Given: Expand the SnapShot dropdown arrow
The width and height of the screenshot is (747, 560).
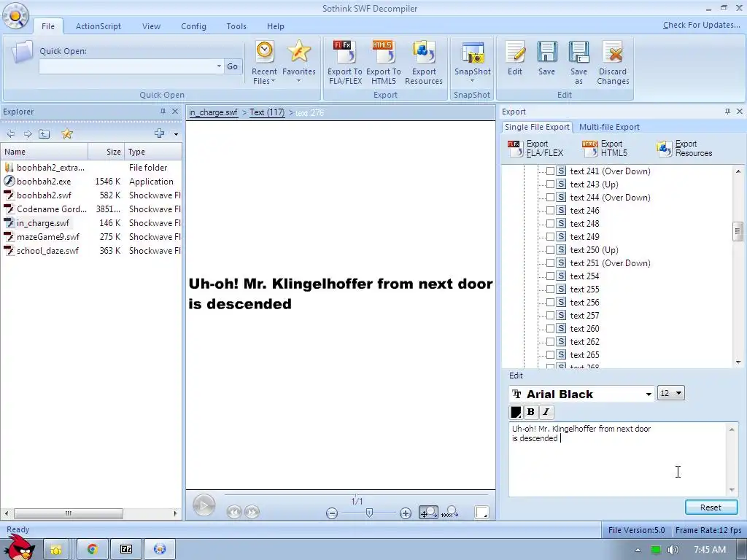Looking at the screenshot, I should (472, 80).
